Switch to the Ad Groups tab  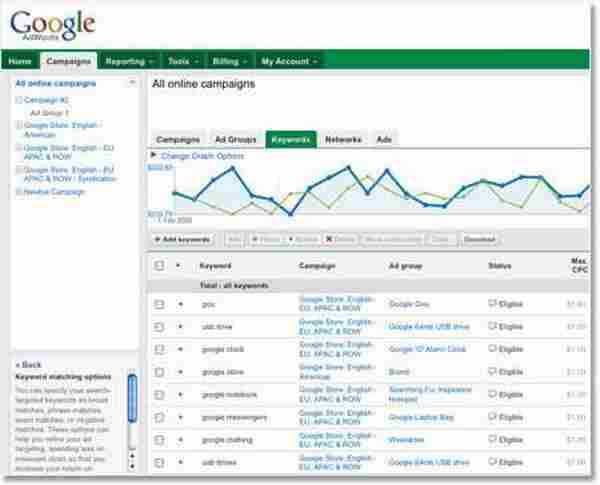coord(235,139)
